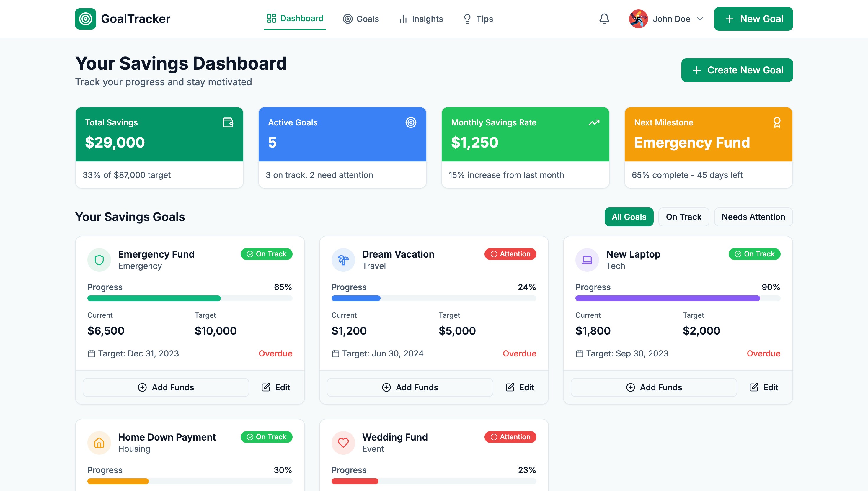Toggle the On Track filter
The image size is (868, 491).
point(683,217)
